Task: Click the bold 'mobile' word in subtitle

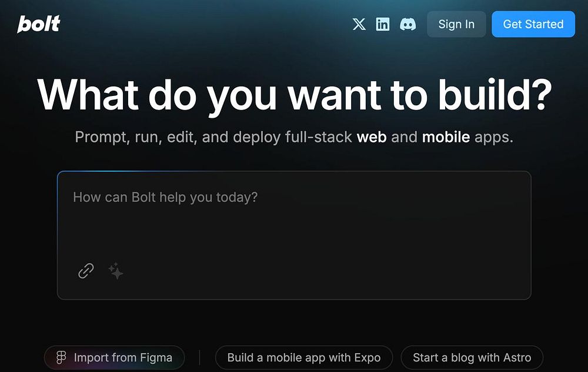Action: pyautogui.click(x=446, y=138)
